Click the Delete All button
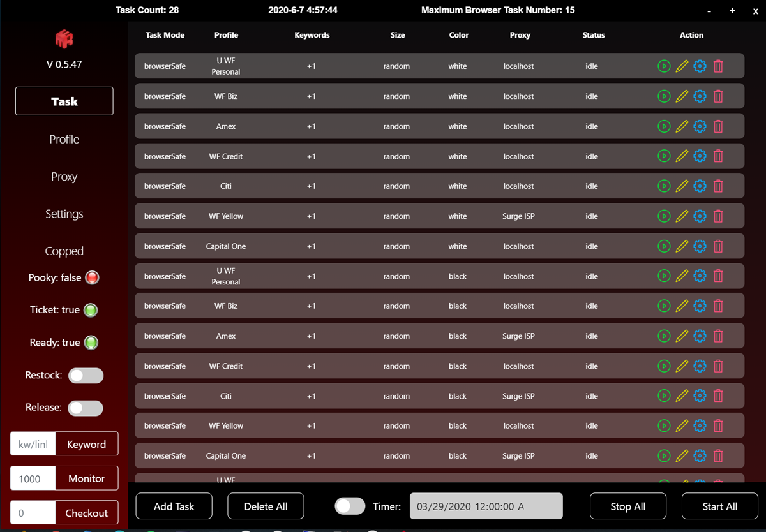The height and width of the screenshot is (532, 766). (x=266, y=506)
